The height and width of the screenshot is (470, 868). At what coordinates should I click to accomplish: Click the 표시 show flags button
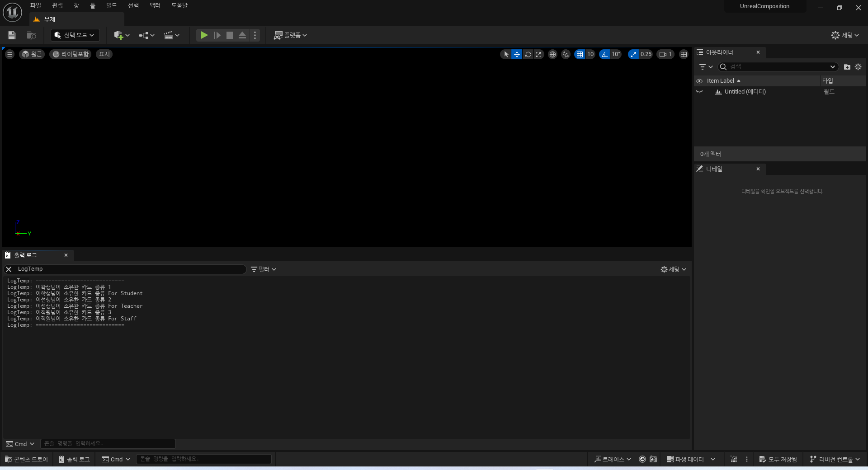104,54
